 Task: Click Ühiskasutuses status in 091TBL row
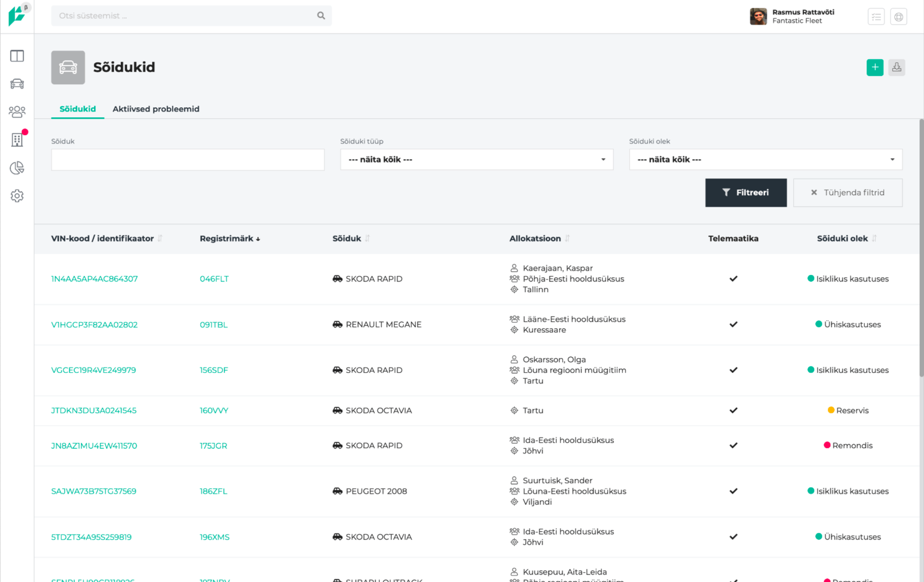(x=852, y=324)
